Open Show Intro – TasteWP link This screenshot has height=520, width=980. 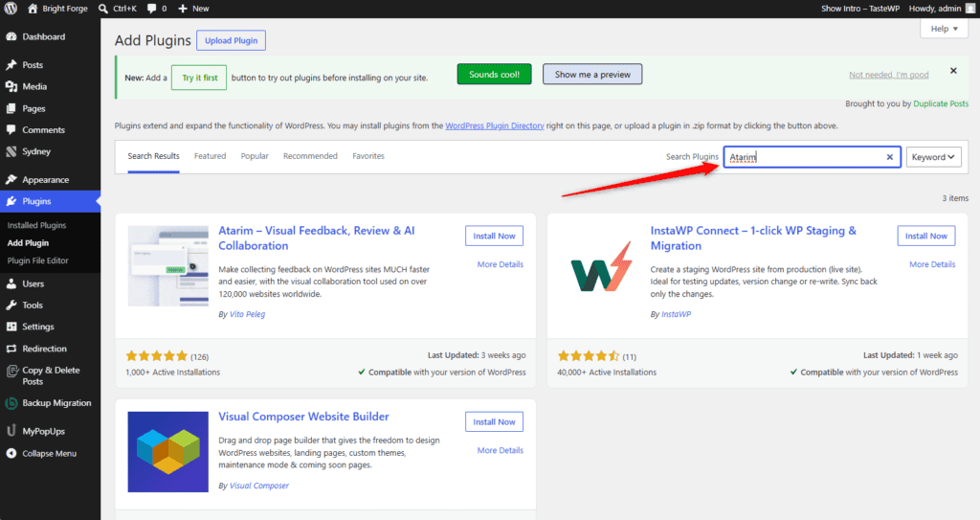coord(860,9)
